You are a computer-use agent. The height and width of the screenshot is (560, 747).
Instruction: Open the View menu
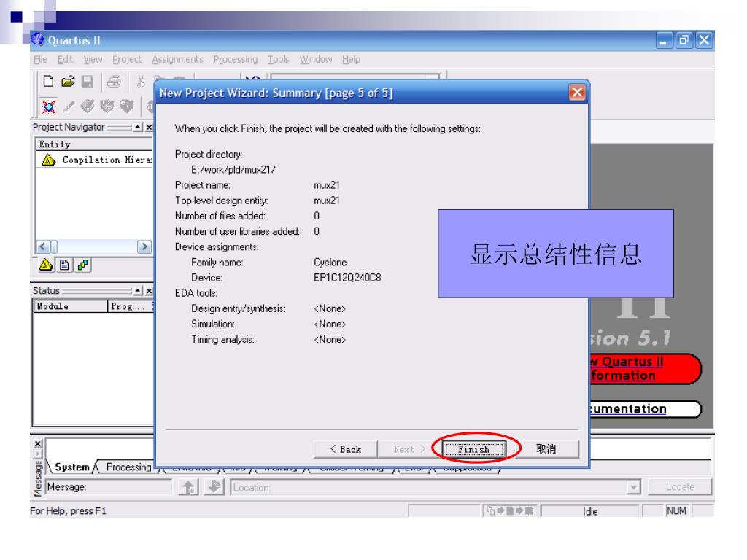click(x=93, y=60)
